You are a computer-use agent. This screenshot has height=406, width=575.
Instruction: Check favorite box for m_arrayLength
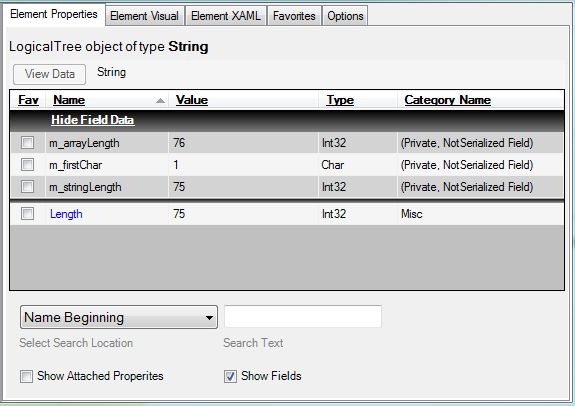point(28,143)
